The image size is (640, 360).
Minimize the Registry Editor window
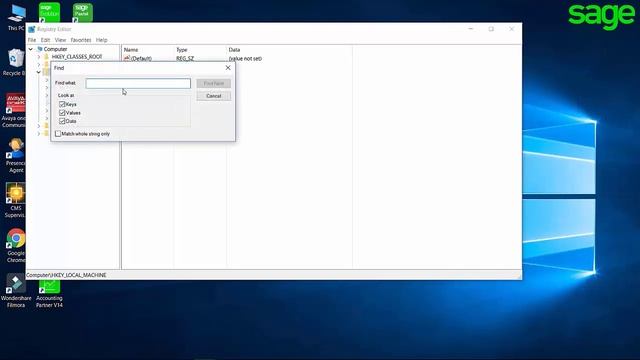coord(471,29)
